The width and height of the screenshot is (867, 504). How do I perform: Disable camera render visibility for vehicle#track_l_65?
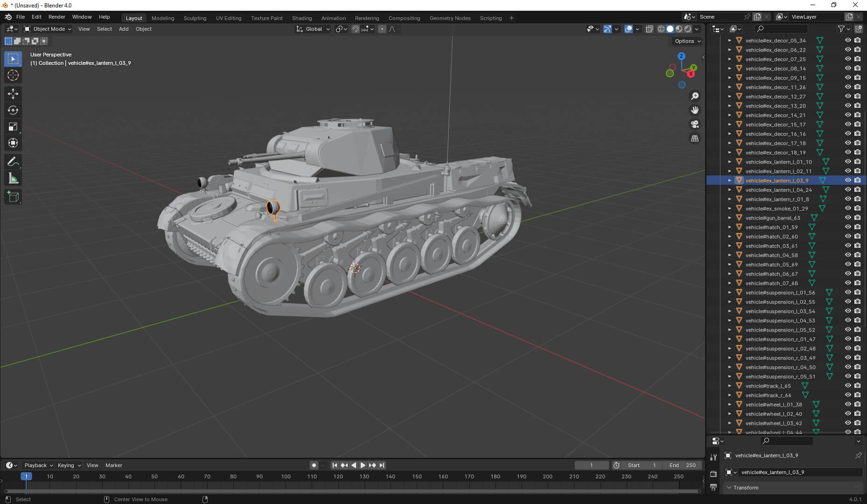point(857,385)
